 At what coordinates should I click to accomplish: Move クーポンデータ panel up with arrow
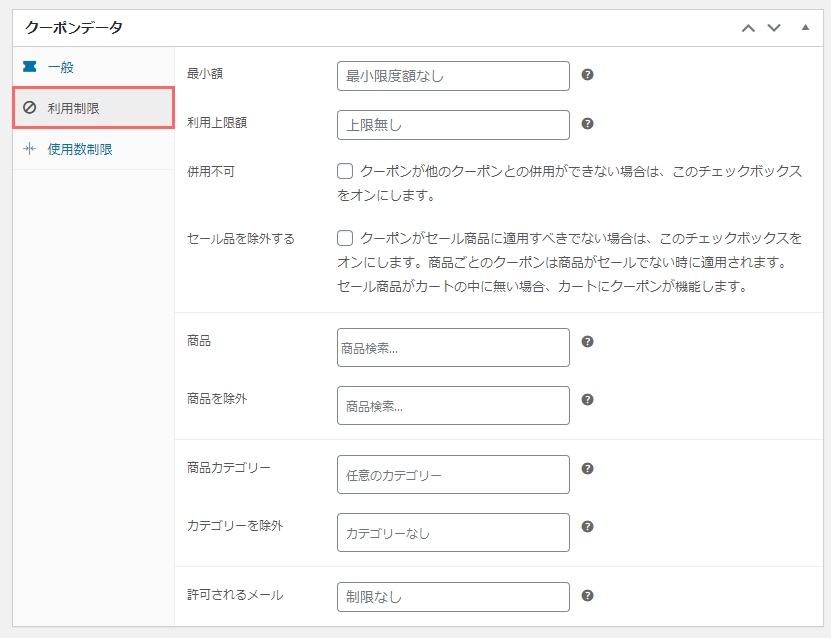pyautogui.click(x=748, y=28)
